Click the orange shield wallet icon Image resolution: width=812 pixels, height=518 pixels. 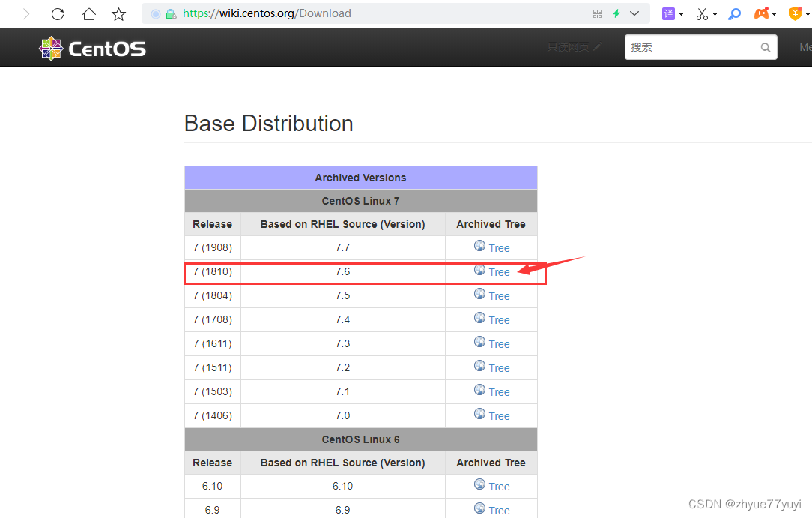point(795,14)
